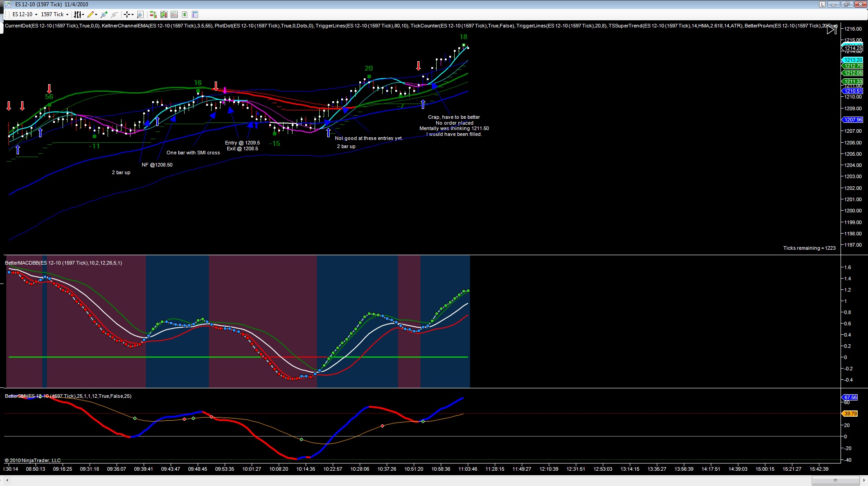Click the 1200.00 price axis label
The height and width of the screenshot is (486, 868).
853,211
